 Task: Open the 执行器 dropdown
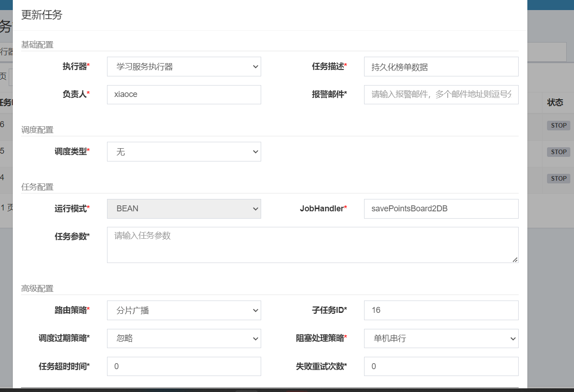tap(183, 66)
